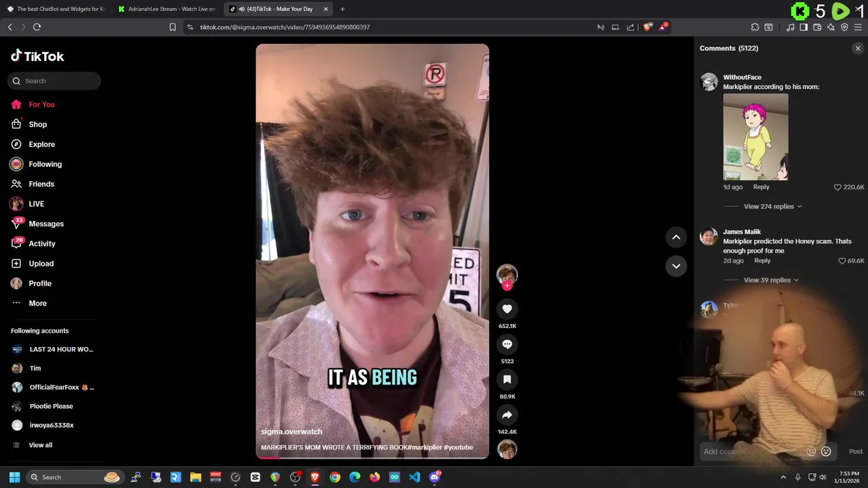Open the Shop page

(37, 124)
